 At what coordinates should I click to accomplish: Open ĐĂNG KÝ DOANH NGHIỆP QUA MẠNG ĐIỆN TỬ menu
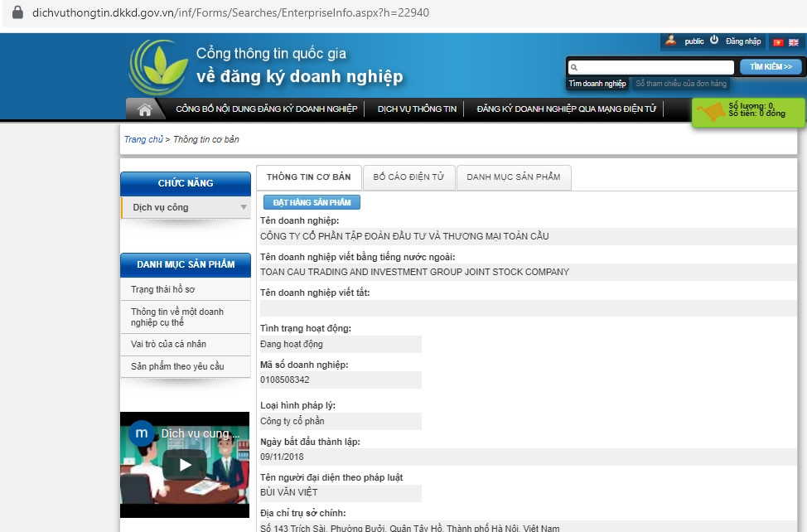(x=566, y=108)
